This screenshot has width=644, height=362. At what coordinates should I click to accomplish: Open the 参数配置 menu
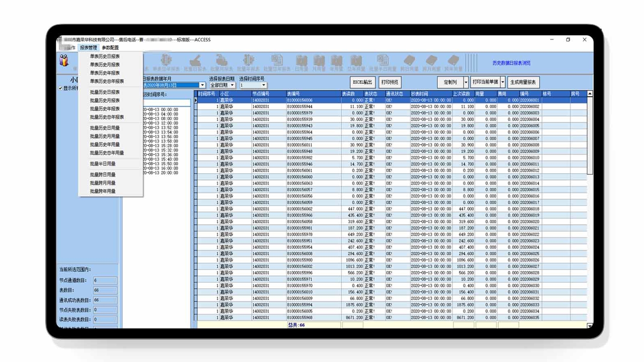pos(110,48)
